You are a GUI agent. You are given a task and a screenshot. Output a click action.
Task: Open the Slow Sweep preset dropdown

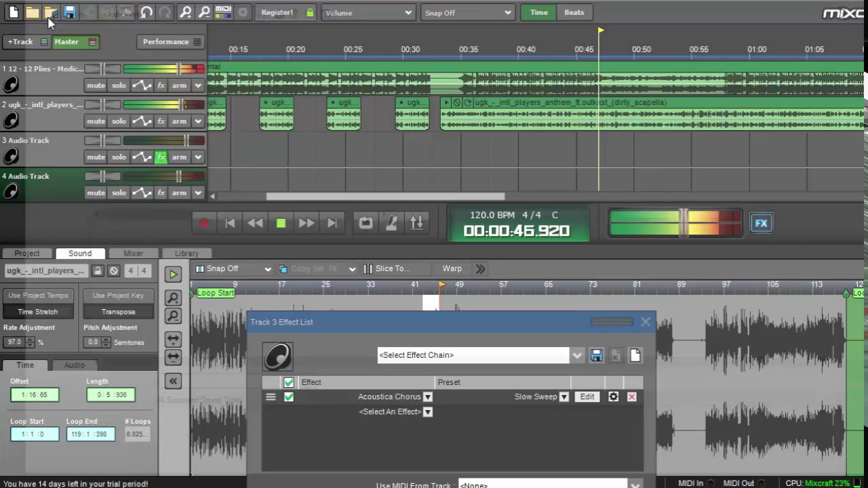coord(564,396)
